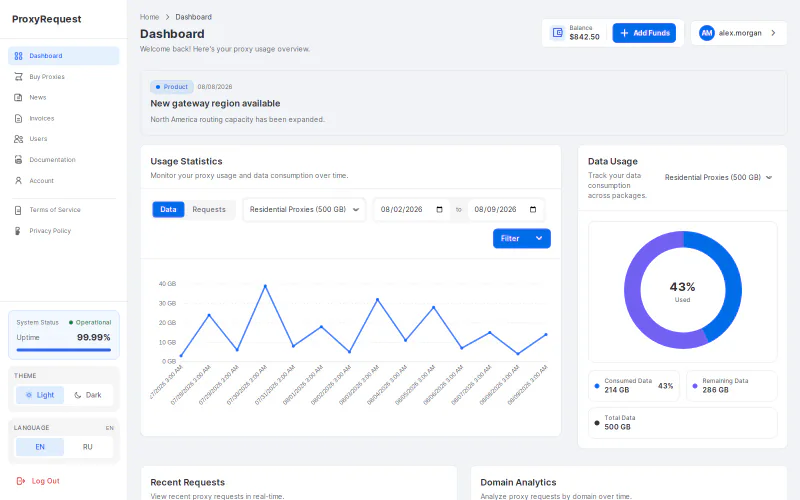Click the plus icon on Add Funds
Image resolution: width=800 pixels, height=500 pixels.
pyautogui.click(x=624, y=33)
